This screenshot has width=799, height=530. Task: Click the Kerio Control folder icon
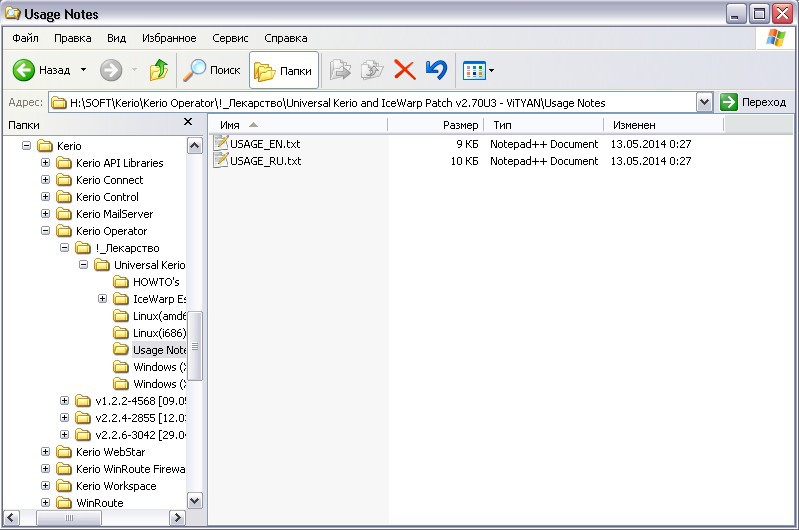64,197
